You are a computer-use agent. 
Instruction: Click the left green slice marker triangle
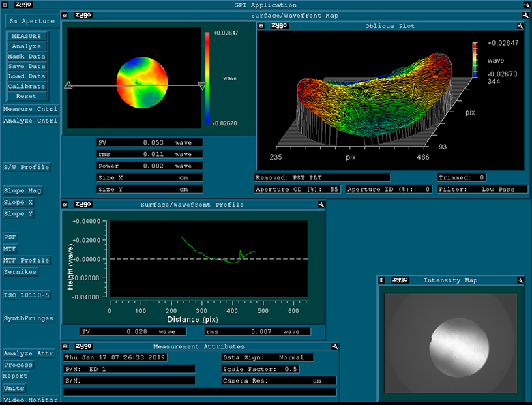68,85
